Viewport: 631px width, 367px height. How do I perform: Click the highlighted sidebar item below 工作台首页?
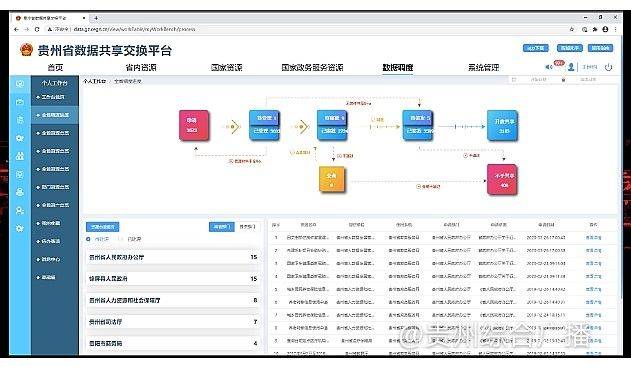55,115
